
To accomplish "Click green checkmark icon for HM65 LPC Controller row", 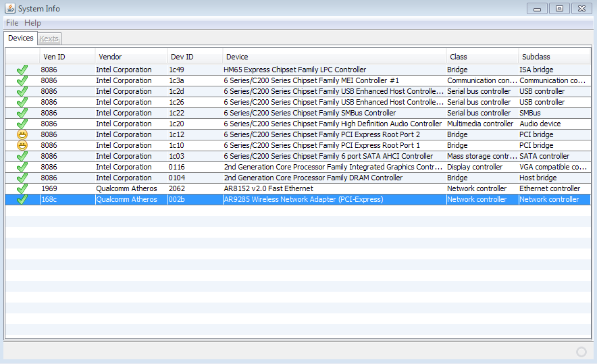I will [x=22, y=70].
